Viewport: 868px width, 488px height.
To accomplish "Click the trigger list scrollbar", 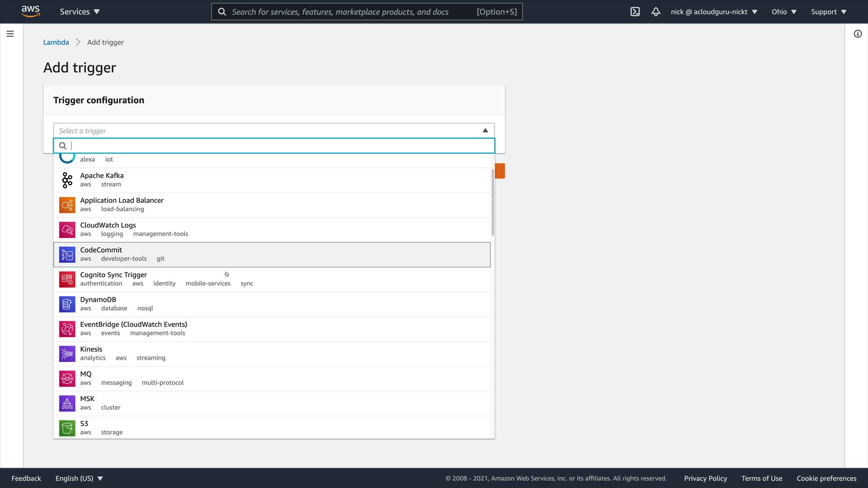I will tap(492, 202).
